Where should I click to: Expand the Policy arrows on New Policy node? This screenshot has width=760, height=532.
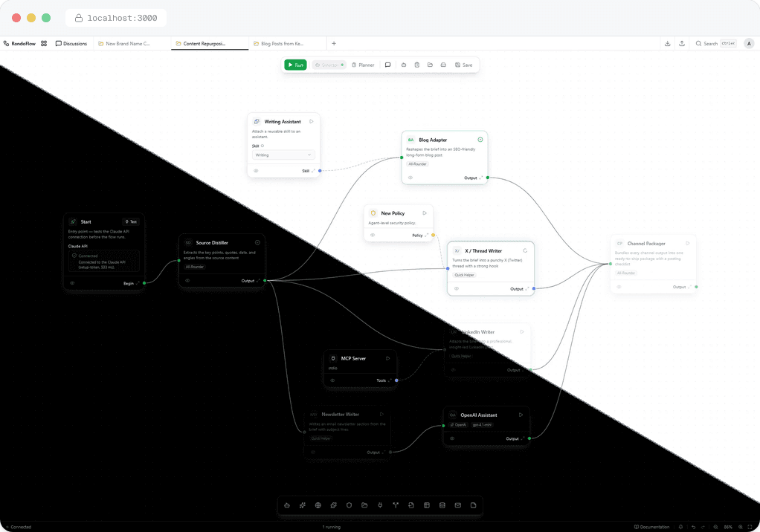point(427,236)
